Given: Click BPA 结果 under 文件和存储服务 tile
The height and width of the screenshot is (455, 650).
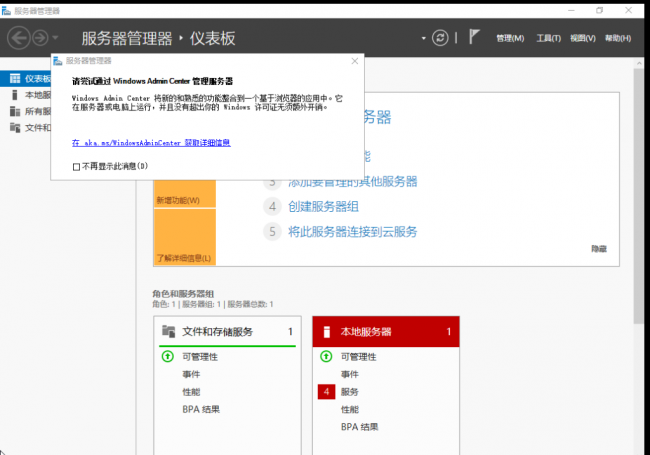Looking at the screenshot, I should 201,409.
